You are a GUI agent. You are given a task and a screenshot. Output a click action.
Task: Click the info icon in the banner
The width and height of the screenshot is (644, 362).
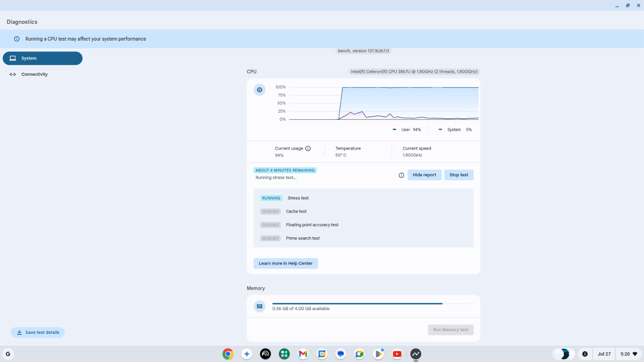(x=17, y=39)
